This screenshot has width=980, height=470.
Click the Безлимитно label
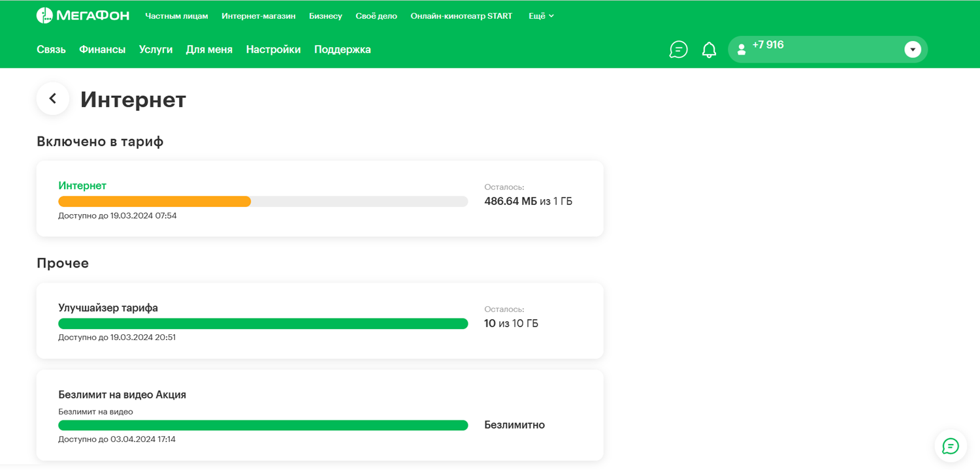[x=514, y=425]
